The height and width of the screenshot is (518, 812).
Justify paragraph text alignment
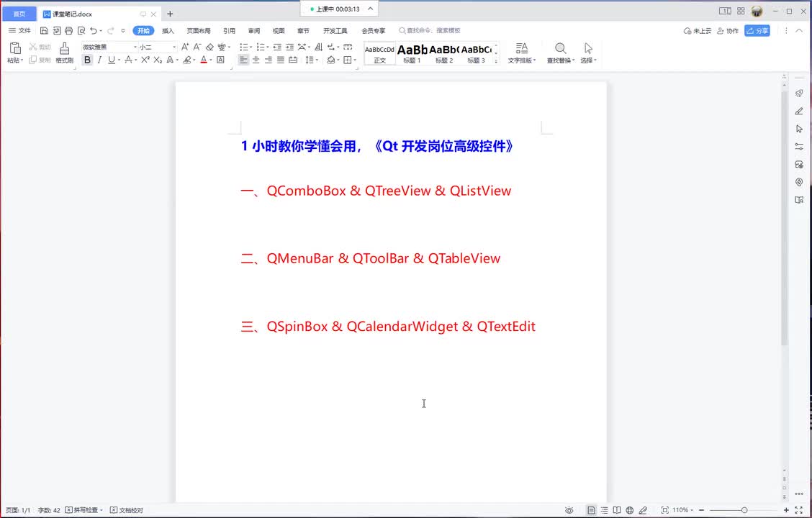point(280,60)
